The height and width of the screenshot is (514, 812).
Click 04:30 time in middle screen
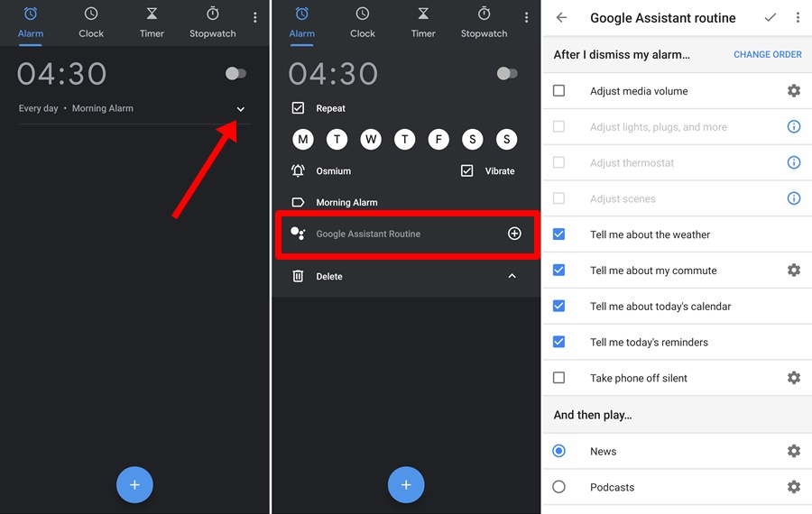(x=333, y=74)
